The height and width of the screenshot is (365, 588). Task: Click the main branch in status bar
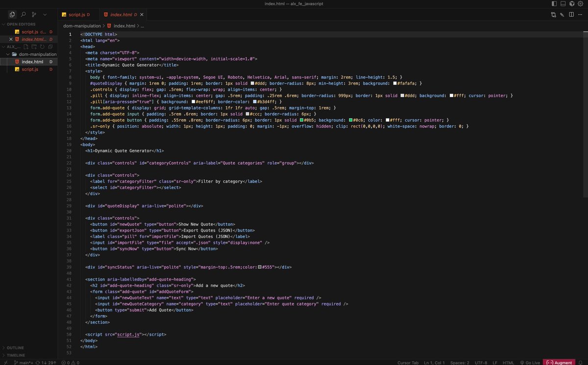(24, 363)
